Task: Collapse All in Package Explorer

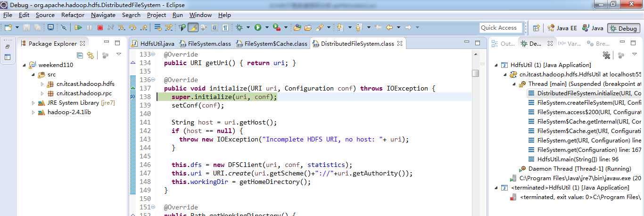Action: (x=80, y=55)
